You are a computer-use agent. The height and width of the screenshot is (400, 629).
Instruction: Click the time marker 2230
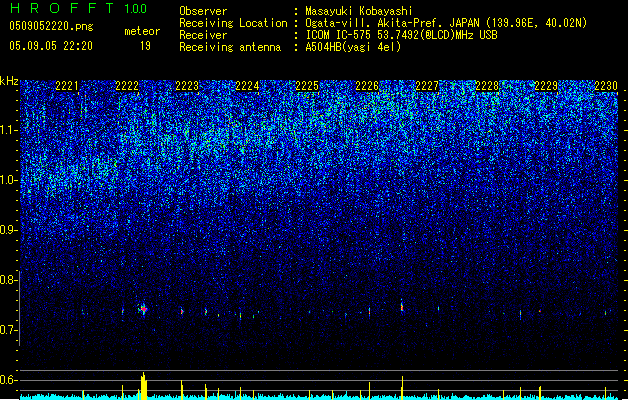tap(606, 86)
